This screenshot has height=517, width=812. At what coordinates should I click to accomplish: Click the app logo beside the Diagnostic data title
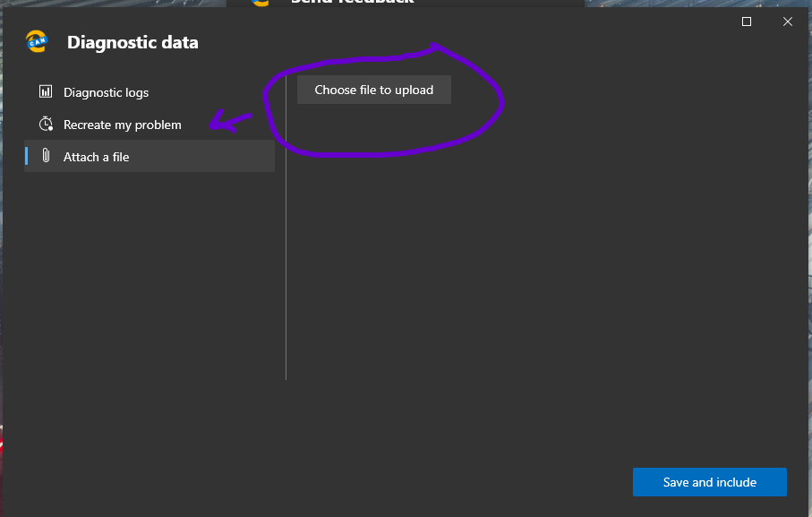(x=36, y=40)
